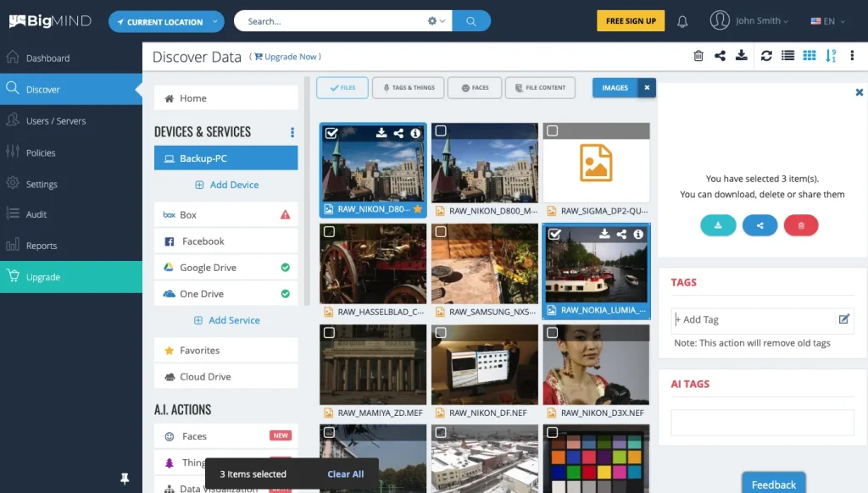This screenshot has height=493, width=868.
Task: Remove the IMAGES filter chip
Action: pos(647,87)
